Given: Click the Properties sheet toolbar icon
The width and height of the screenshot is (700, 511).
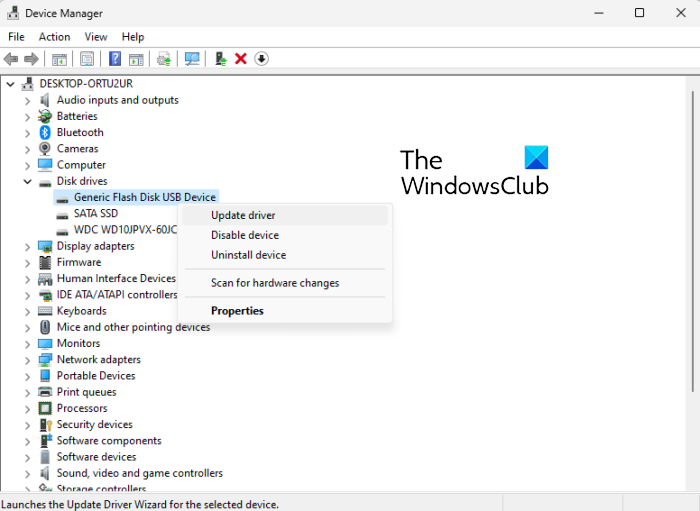Looking at the screenshot, I should click(x=87, y=59).
